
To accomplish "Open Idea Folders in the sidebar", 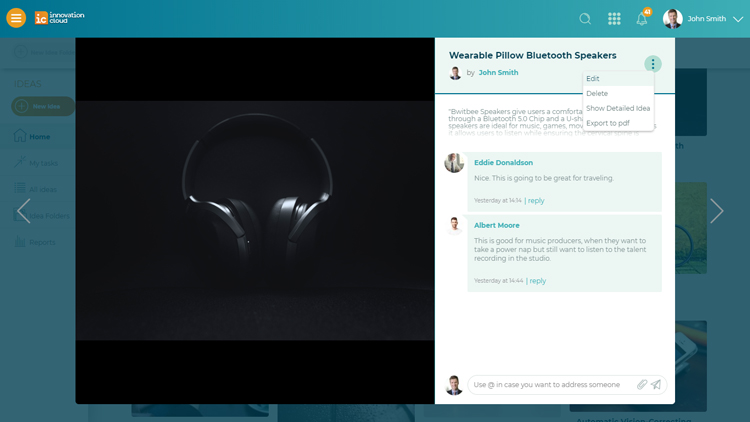I will coord(49,216).
